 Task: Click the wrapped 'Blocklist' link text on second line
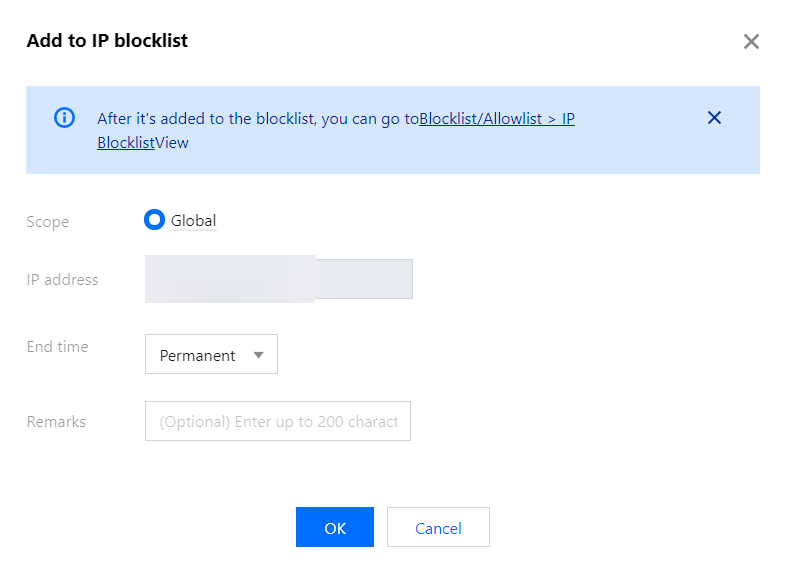click(x=126, y=143)
